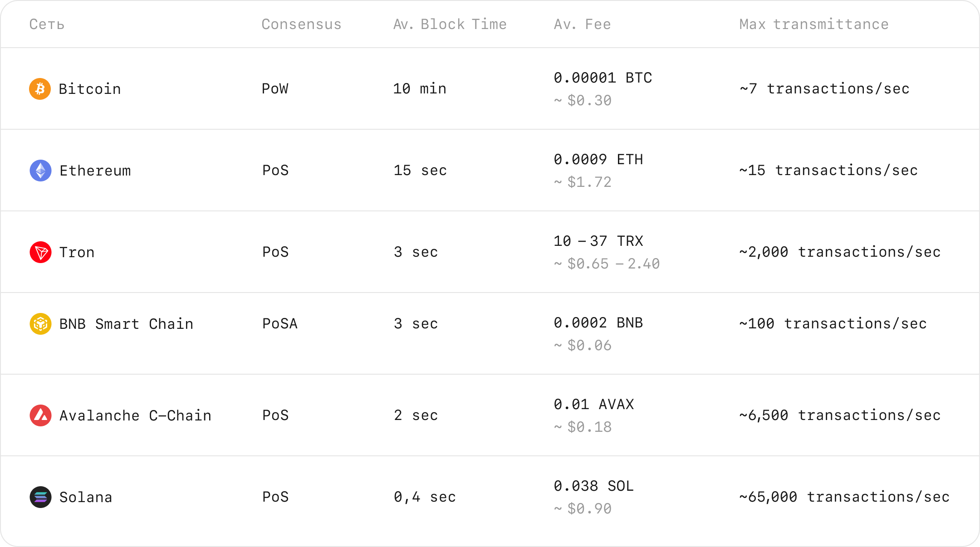This screenshot has width=980, height=547.
Task: Select the Avalanche C-Chain name
Action: (x=135, y=415)
